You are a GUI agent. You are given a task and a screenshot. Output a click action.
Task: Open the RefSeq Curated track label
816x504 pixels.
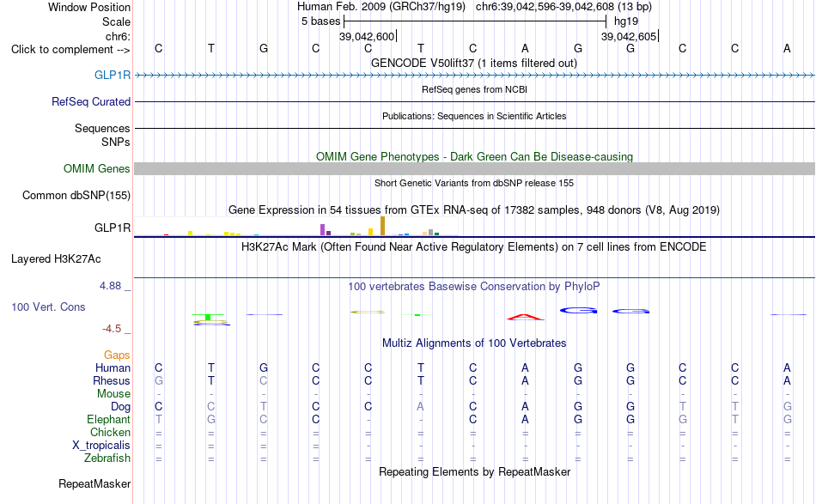coord(91,101)
